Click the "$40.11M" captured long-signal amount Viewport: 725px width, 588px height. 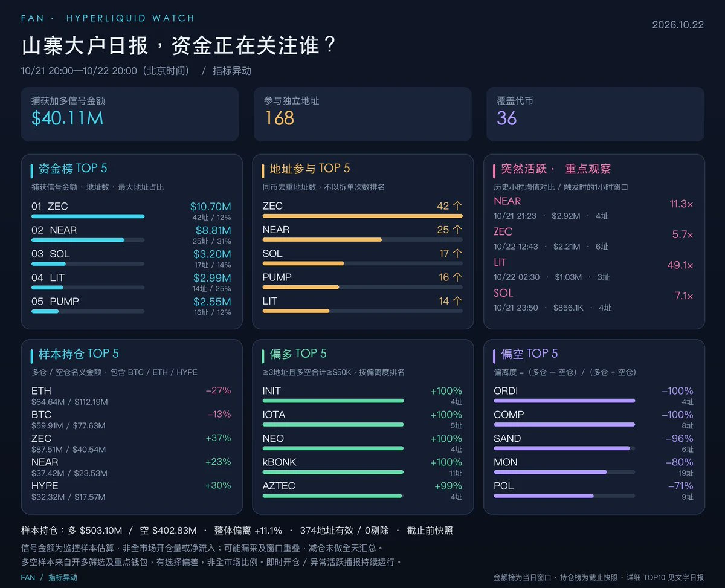click(67, 118)
